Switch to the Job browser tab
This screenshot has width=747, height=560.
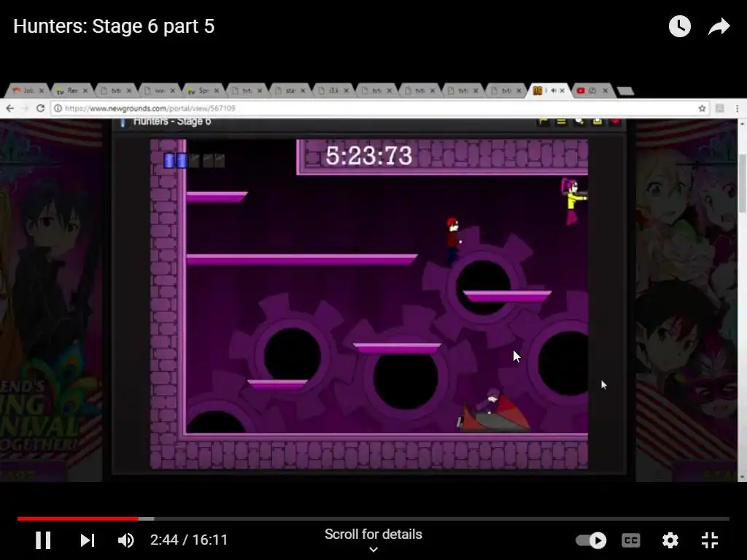(x=28, y=90)
